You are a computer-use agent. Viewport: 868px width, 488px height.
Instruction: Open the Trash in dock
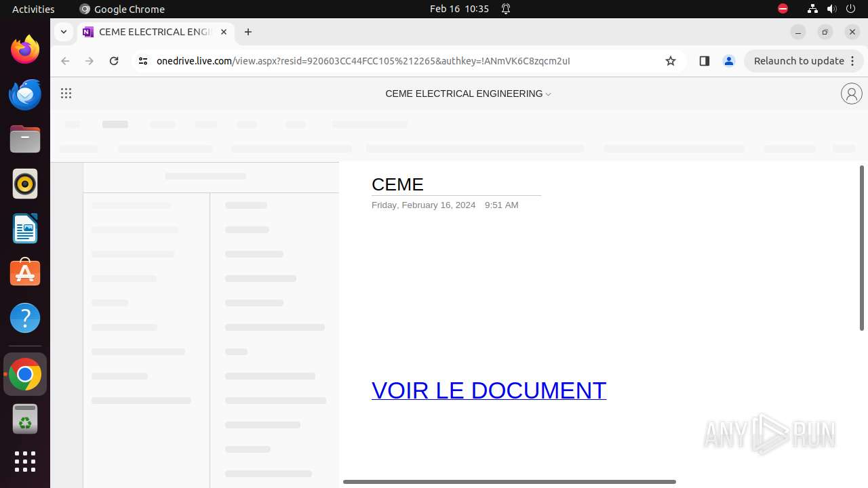click(x=25, y=419)
